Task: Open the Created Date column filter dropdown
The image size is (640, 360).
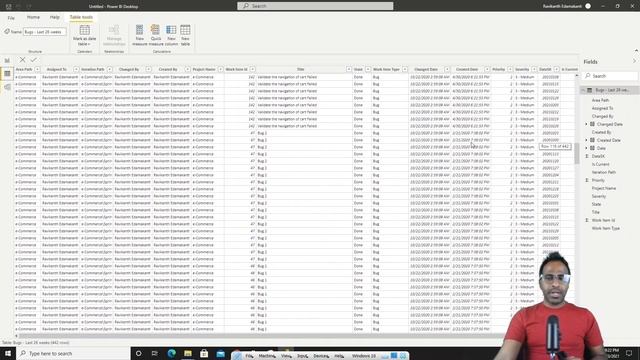Action: click(x=487, y=69)
